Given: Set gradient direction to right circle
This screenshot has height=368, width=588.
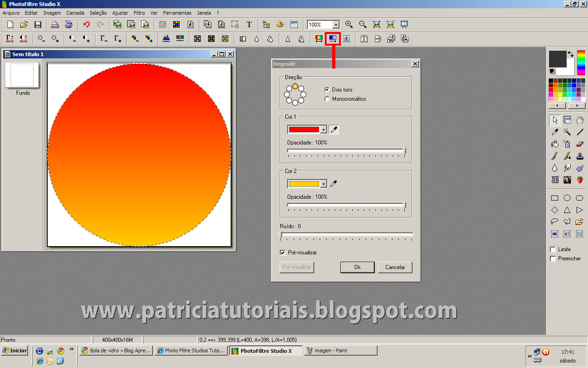Looking at the screenshot, I should click(304, 95).
